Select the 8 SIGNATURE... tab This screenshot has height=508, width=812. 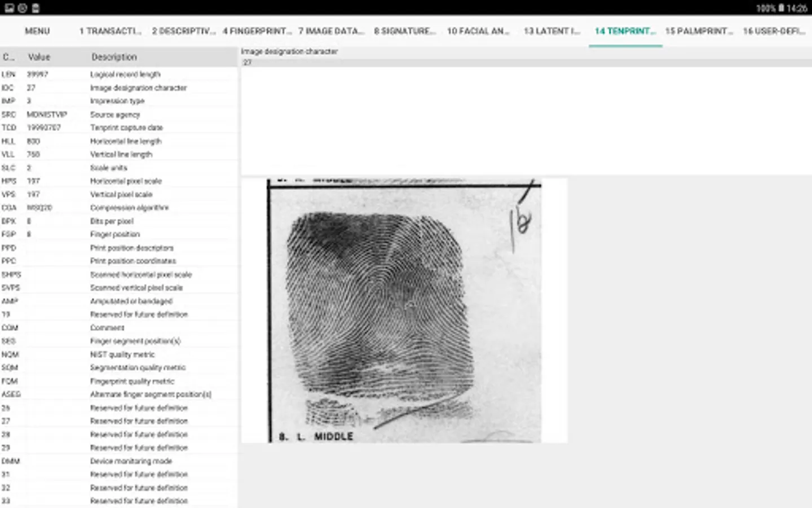(405, 31)
